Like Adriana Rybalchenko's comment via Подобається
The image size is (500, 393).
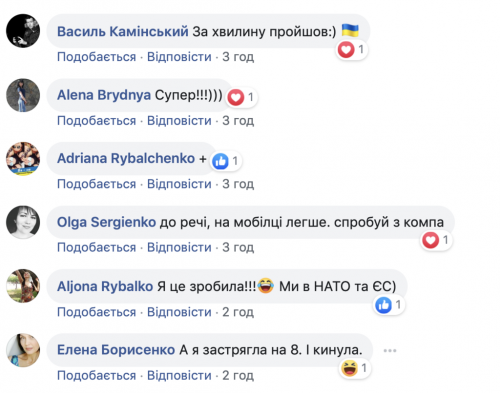click(96, 184)
